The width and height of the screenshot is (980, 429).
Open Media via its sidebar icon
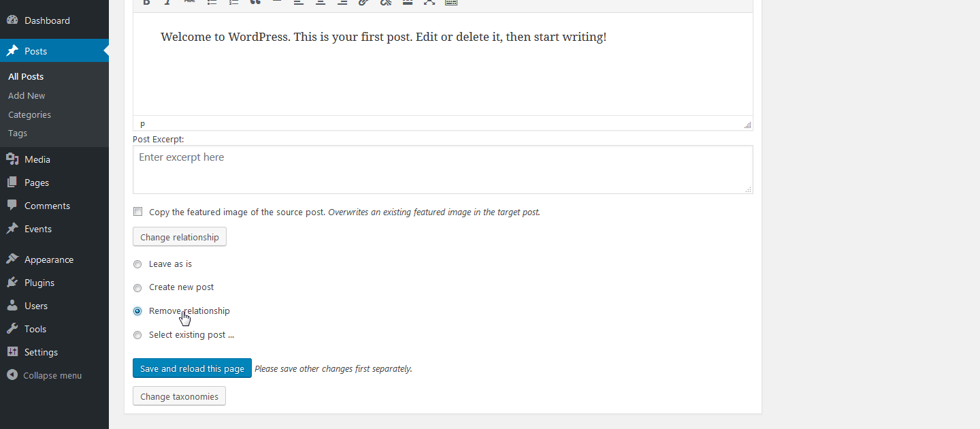point(12,159)
